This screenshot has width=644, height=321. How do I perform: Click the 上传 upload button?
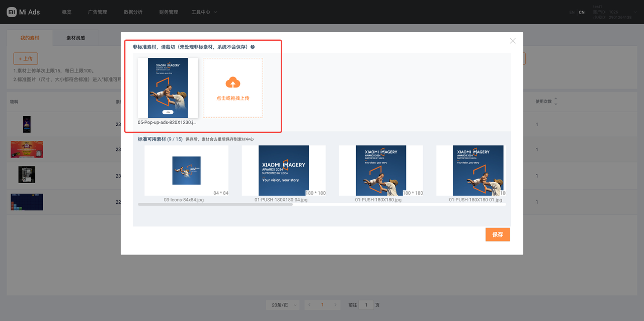pos(25,59)
